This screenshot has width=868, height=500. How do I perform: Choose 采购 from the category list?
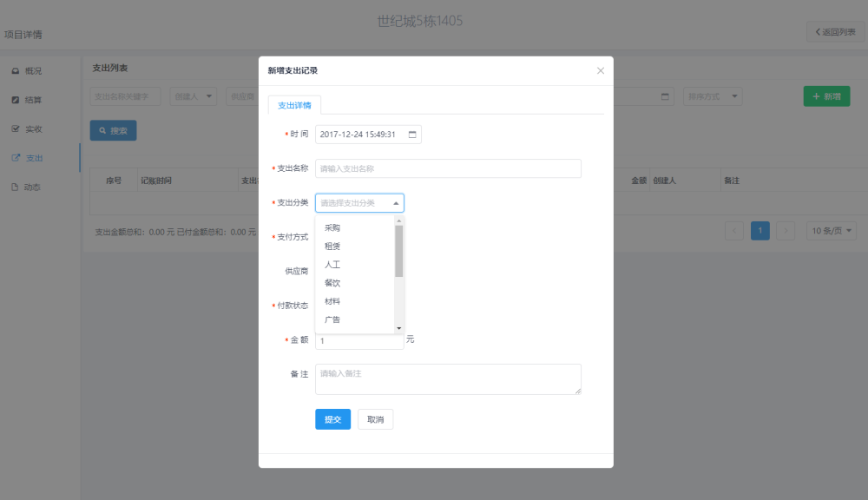click(x=355, y=227)
